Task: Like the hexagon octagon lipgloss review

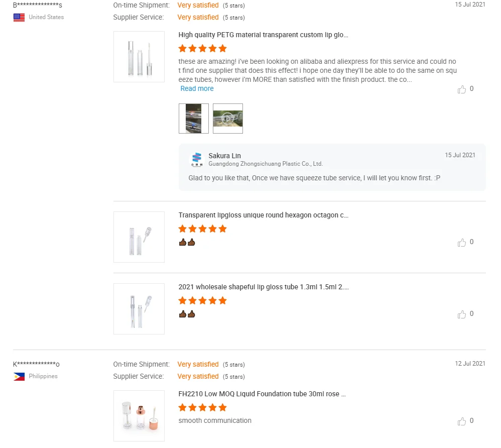Action: pyautogui.click(x=462, y=243)
